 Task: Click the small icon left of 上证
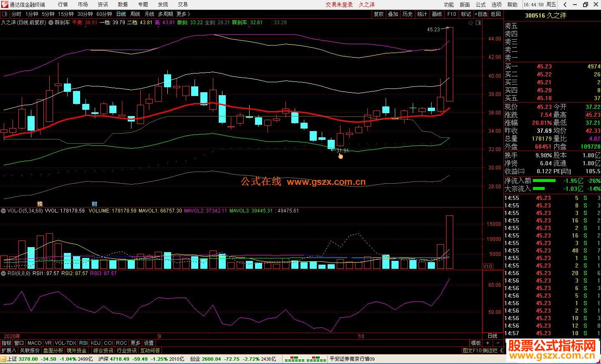tap(3, 359)
